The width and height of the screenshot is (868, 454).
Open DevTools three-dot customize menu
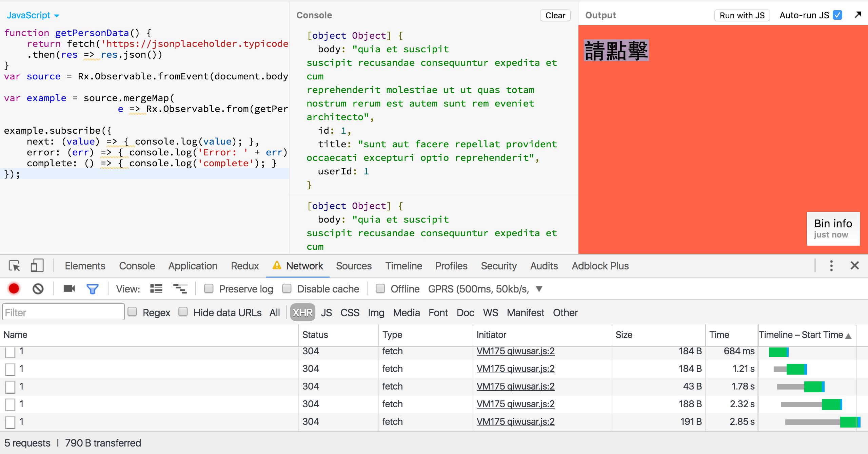point(831,266)
